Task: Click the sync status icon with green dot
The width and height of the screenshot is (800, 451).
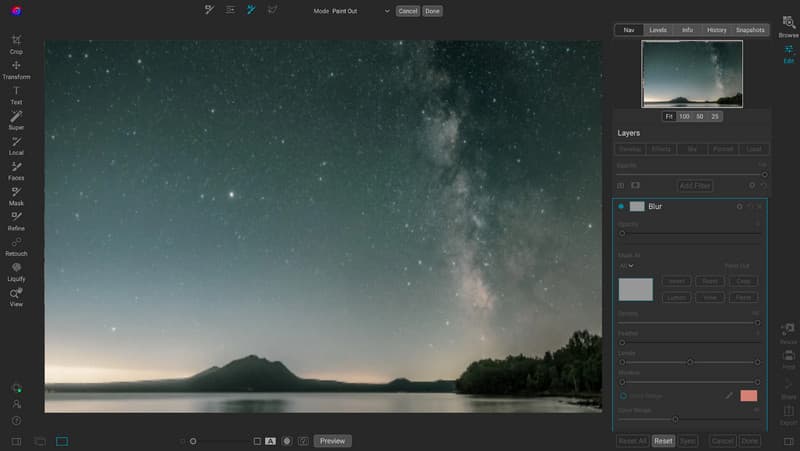Action: click(x=16, y=388)
